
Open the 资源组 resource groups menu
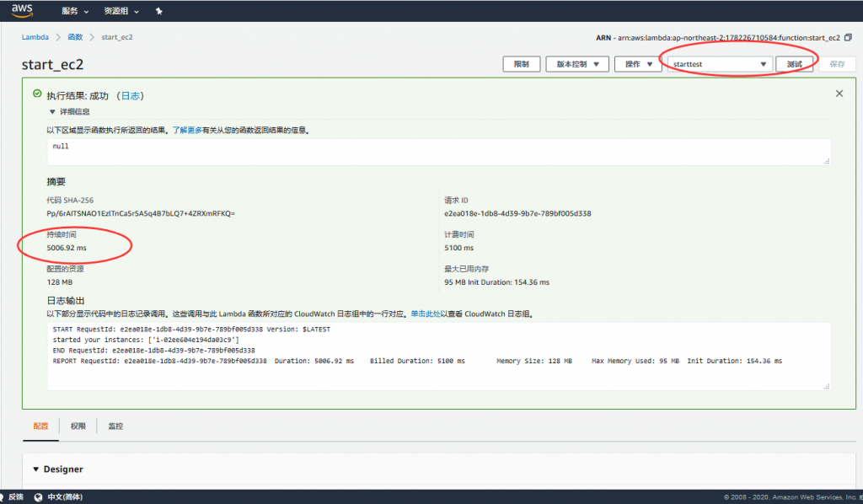(x=121, y=12)
